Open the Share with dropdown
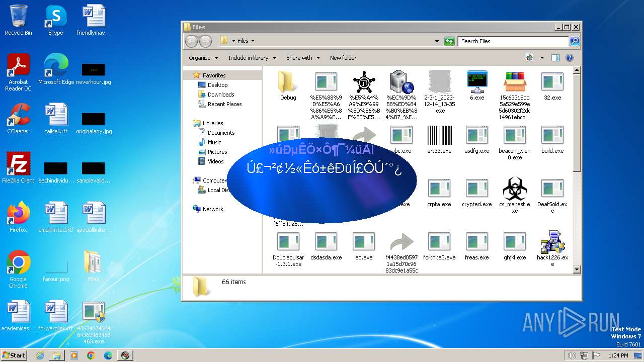 click(303, 58)
